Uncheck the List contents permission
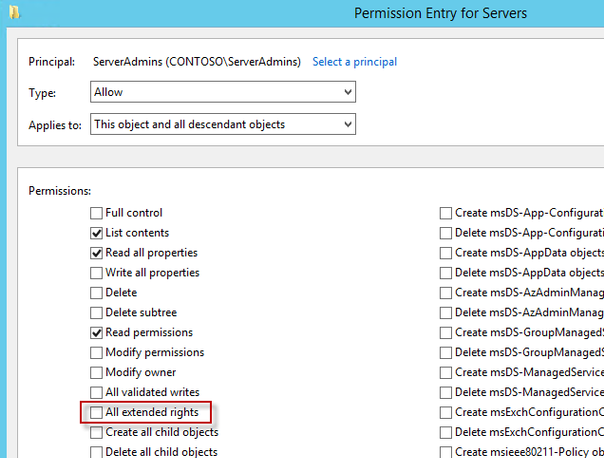This screenshot has width=604, height=458. (x=97, y=233)
